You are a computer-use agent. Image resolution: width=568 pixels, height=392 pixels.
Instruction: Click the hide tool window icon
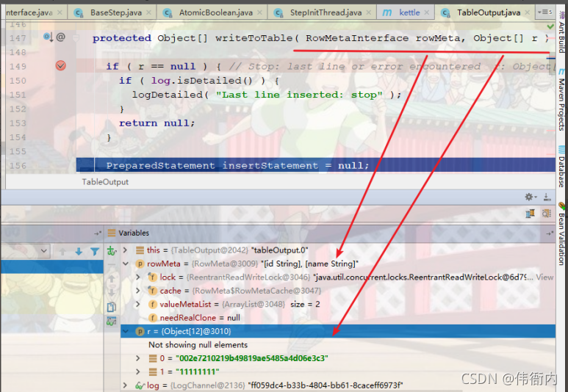pos(547,197)
